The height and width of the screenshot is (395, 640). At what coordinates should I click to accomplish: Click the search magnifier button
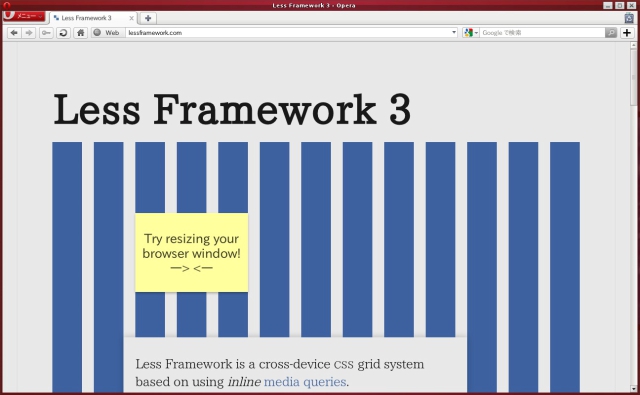[611, 33]
